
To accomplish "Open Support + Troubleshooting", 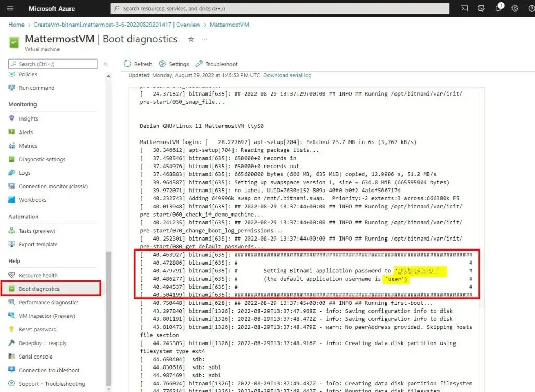I will (52, 384).
